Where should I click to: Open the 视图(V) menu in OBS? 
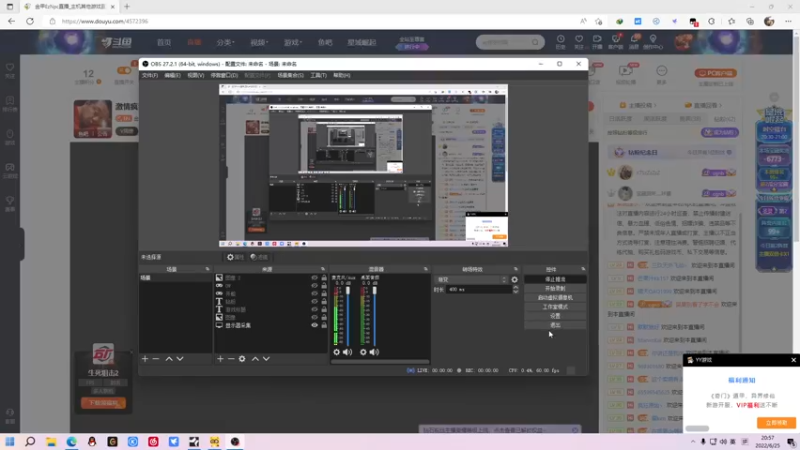coord(195,75)
